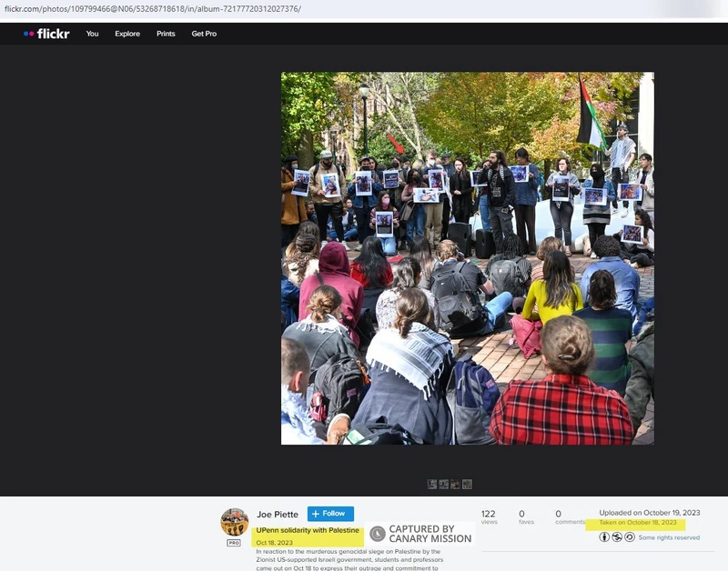Click the non-commercial license icon
The width and height of the screenshot is (728, 571).
(x=617, y=537)
